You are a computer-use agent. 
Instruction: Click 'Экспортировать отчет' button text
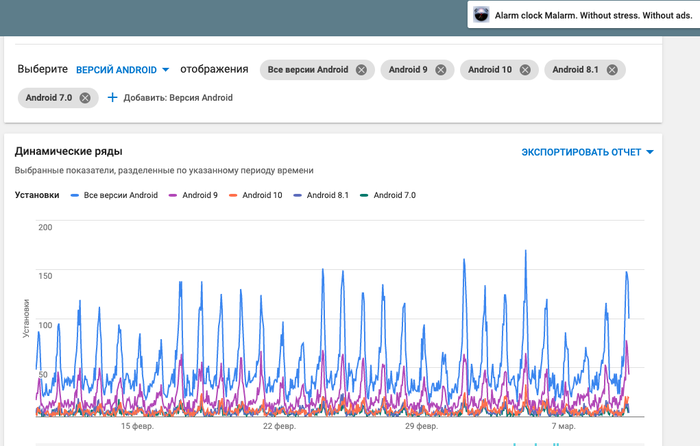580,152
